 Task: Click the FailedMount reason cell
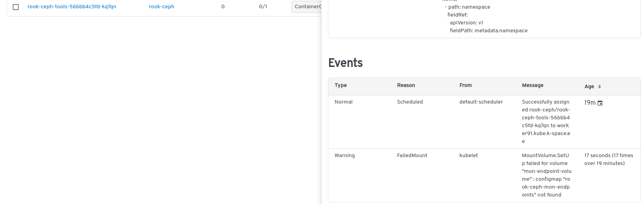point(412,156)
